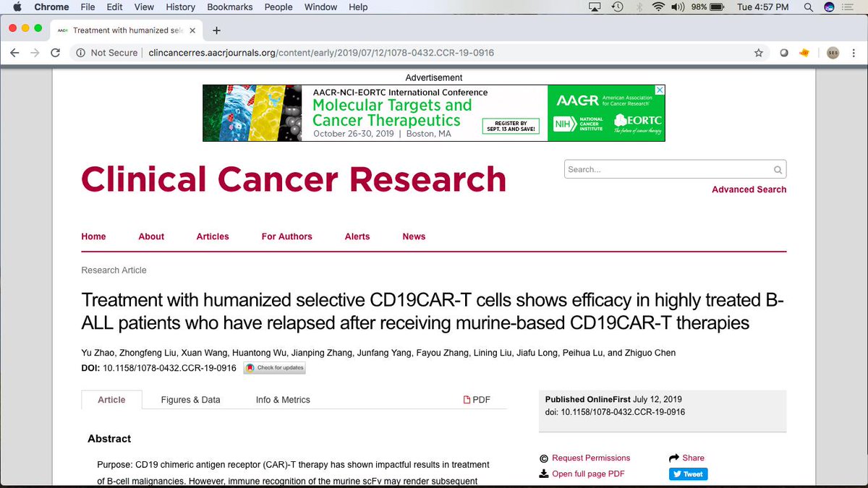The width and height of the screenshot is (868, 488).
Task: Click the search magnifier in Search box
Action: 778,170
